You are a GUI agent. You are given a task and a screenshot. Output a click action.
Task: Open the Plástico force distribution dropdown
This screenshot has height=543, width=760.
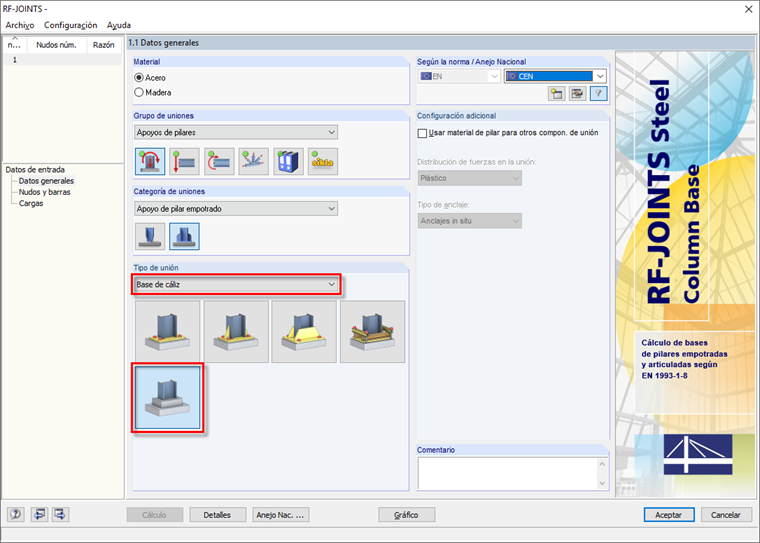(470, 178)
